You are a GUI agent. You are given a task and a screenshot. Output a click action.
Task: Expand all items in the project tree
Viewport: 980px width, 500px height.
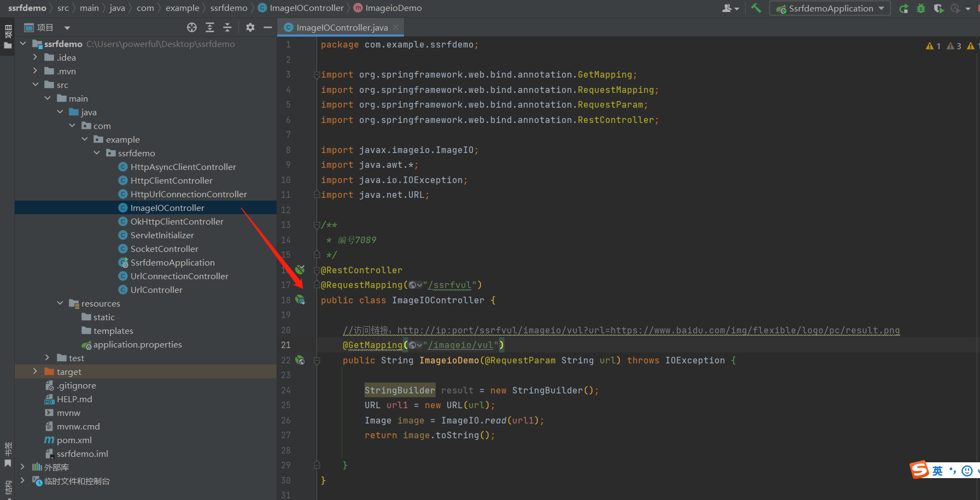210,27
